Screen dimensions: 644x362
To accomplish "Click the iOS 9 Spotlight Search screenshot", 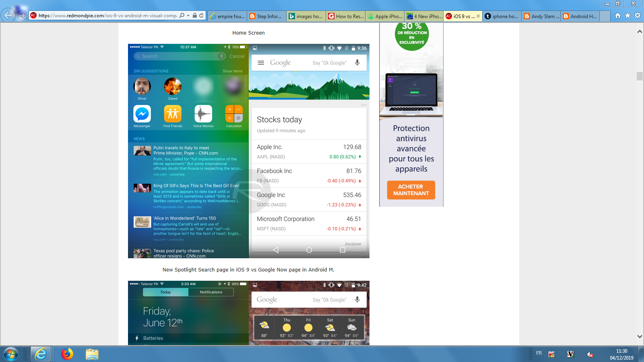I will point(188,151).
